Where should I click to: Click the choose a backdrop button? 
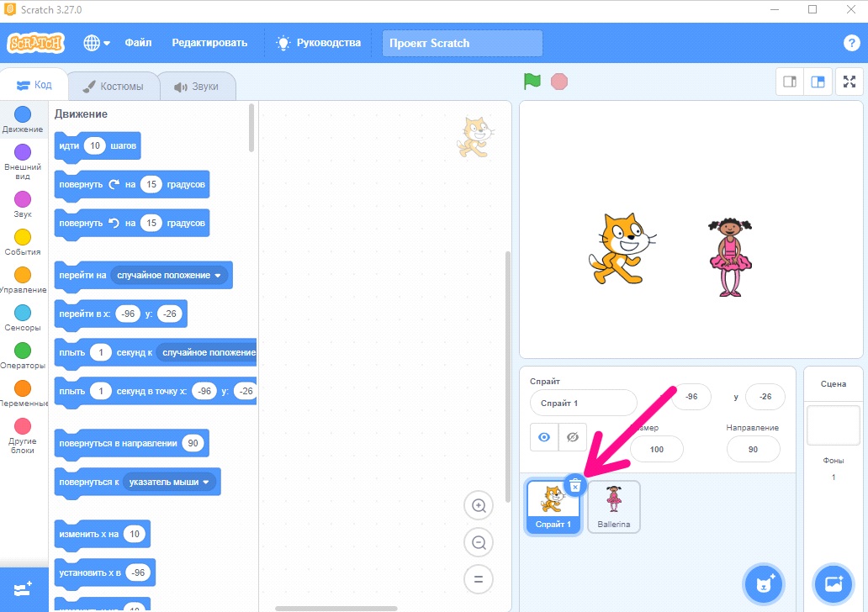point(834,583)
